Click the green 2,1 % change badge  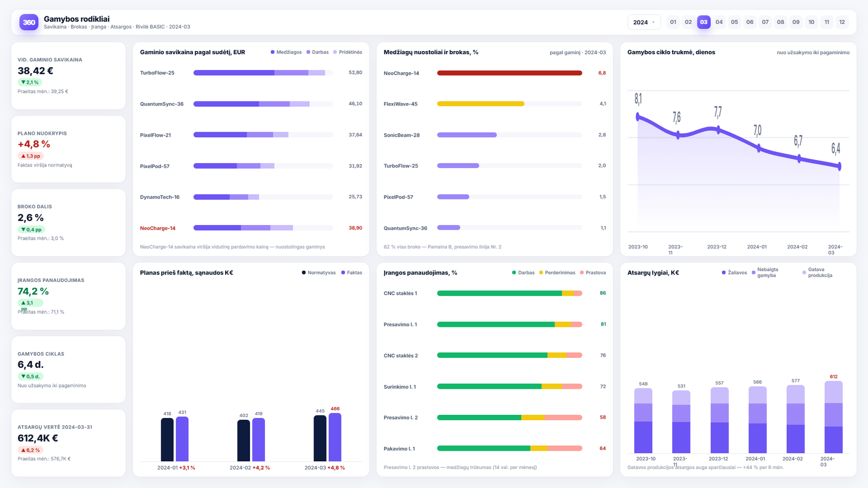click(x=30, y=82)
